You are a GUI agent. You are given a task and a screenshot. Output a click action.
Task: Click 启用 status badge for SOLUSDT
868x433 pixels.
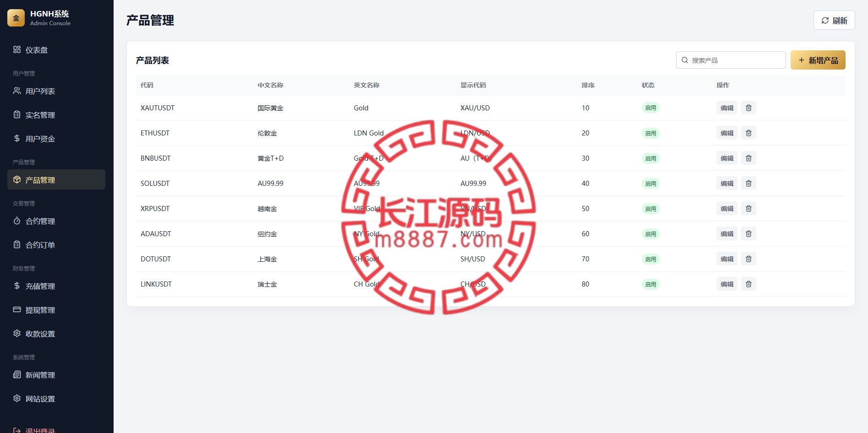pos(650,184)
